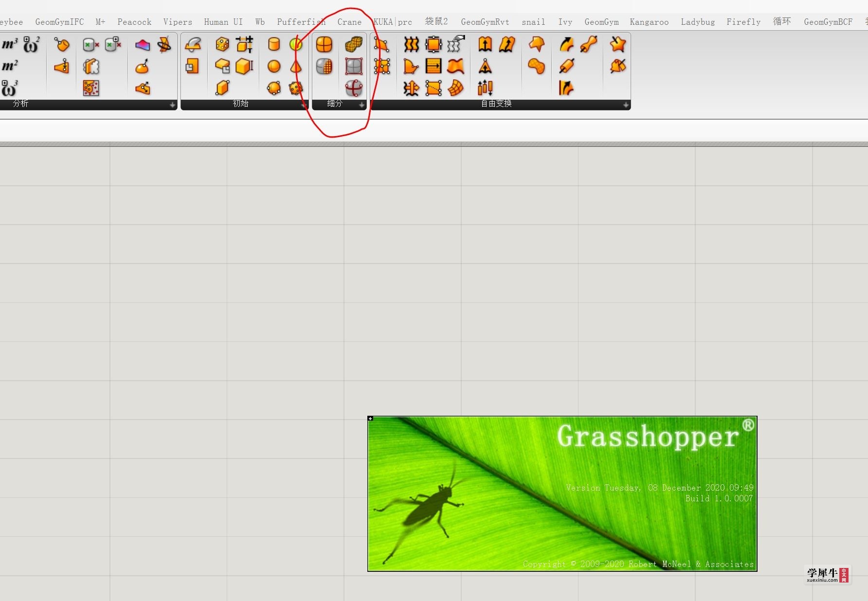The width and height of the screenshot is (868, 601).
Task: Pick the Extrude Along component
Action: coord(507,45)
